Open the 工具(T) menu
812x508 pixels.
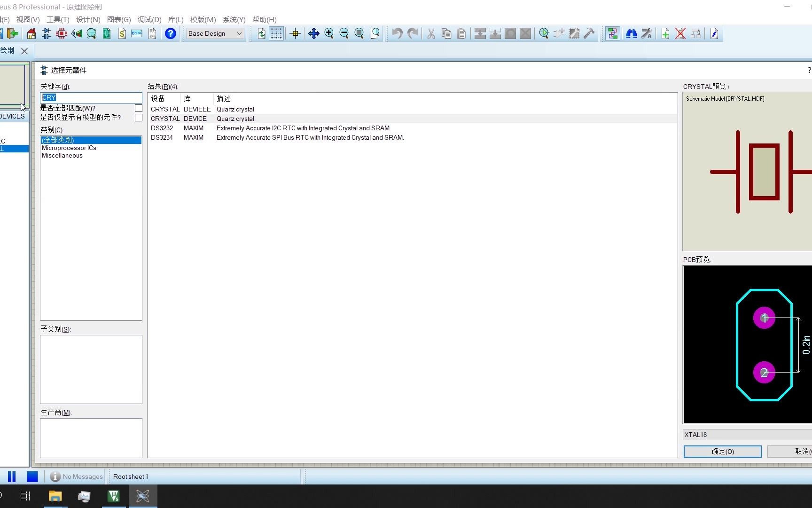click(x=58, y=19)
